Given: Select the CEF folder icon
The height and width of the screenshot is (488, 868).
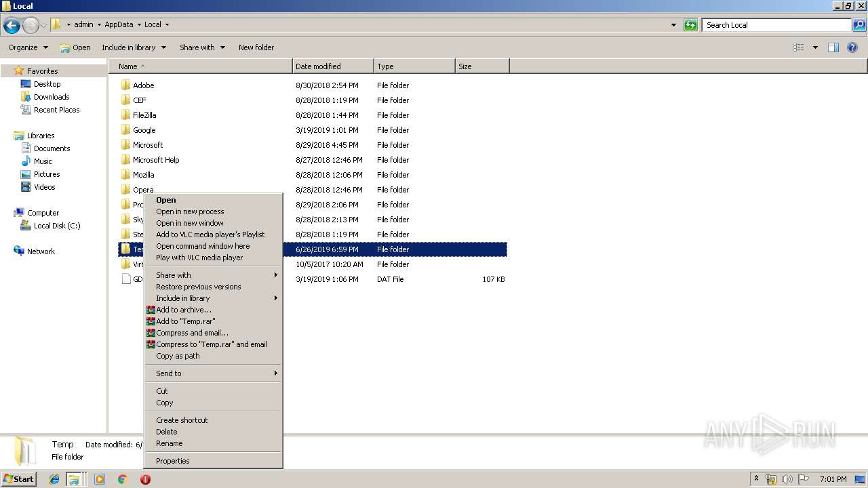Looking at the screenshot, I should [125, 100].
